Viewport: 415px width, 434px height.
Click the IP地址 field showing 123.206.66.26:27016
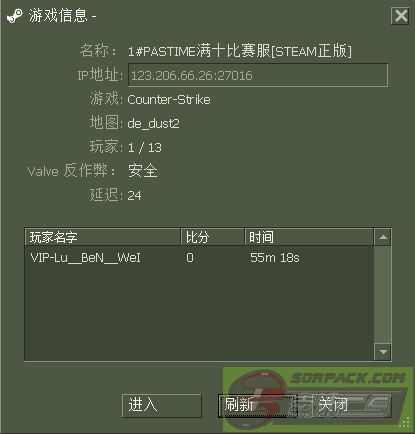(x=258, y=75)
